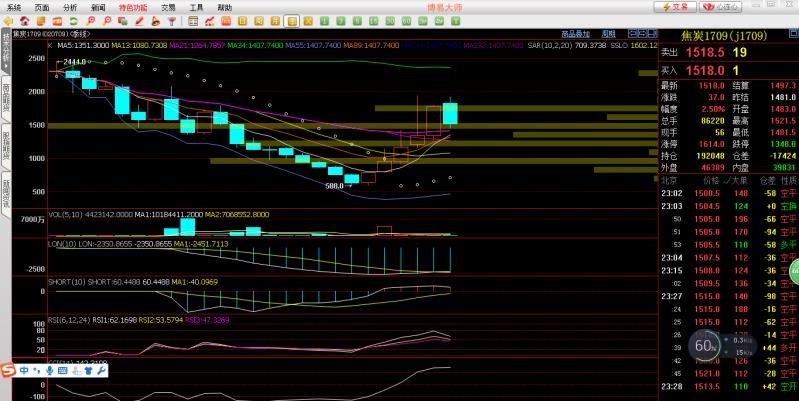Click the 2444.0 high price marker
This screenshot has width=799, height=401.
[x=74, y=61]
